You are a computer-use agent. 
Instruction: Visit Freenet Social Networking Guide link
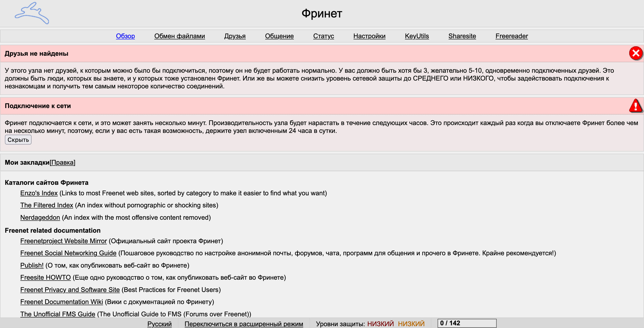68,253
